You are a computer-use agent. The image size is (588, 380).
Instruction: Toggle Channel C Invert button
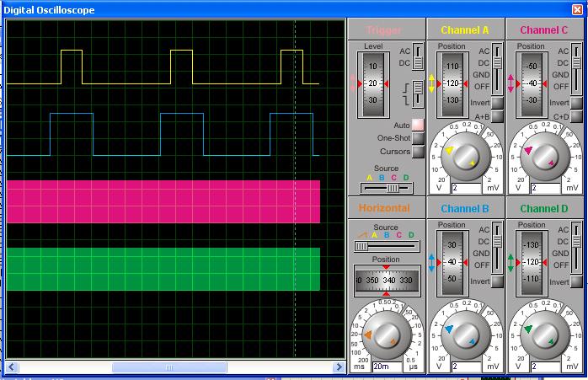[576, 103]
